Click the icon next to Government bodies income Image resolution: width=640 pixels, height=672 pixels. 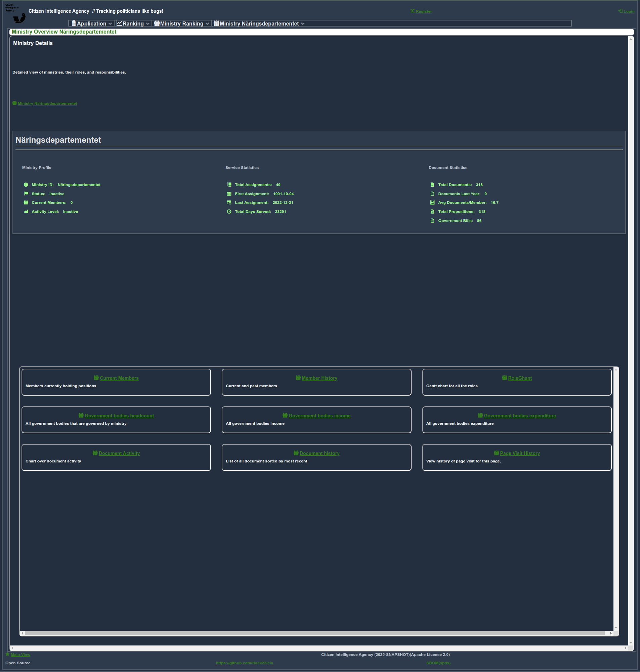pyautogui.click(x=285, y=415)
